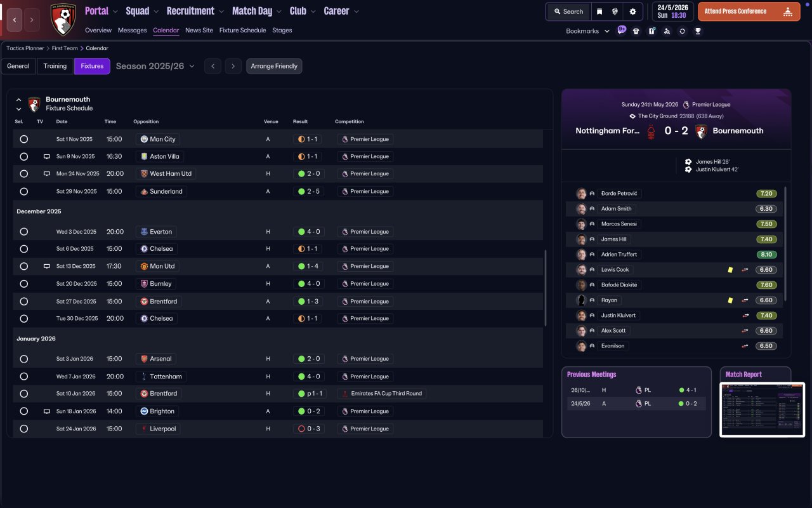Click the fixture list vertical scrollbar
Screen dimensions: 812x508
(546, 288)
